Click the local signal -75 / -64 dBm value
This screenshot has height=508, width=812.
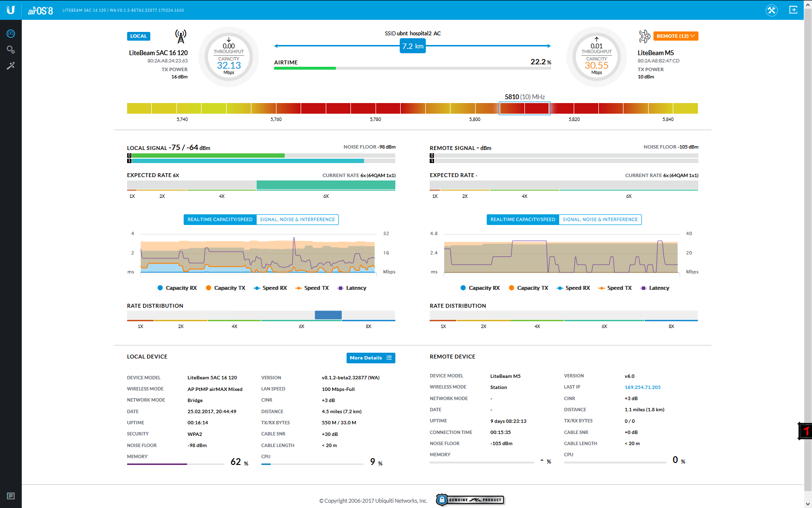point(190,148)
